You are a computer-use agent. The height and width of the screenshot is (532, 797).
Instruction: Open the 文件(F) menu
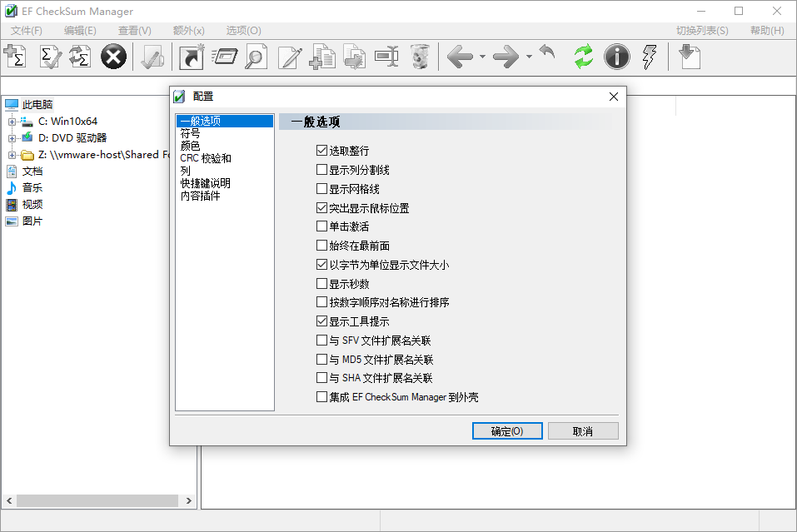(x=27, y=31)
